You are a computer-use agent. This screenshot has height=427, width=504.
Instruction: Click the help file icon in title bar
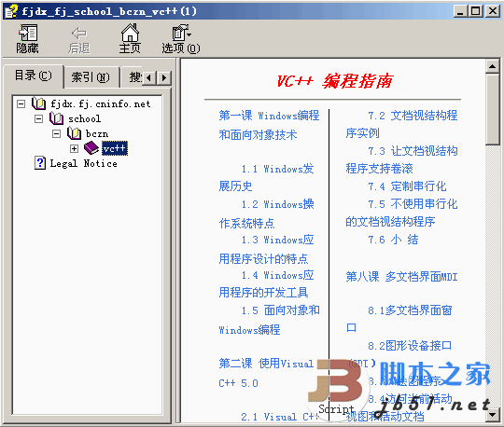[x=11, y=11]
